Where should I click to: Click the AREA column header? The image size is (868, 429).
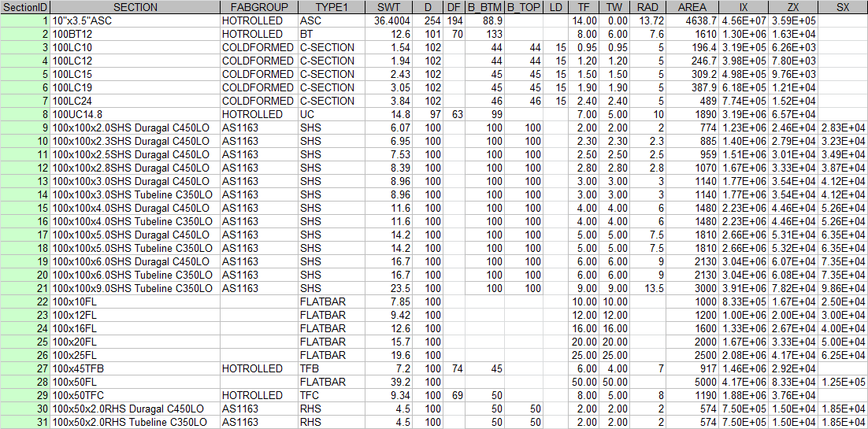click(x=692, y=7)
